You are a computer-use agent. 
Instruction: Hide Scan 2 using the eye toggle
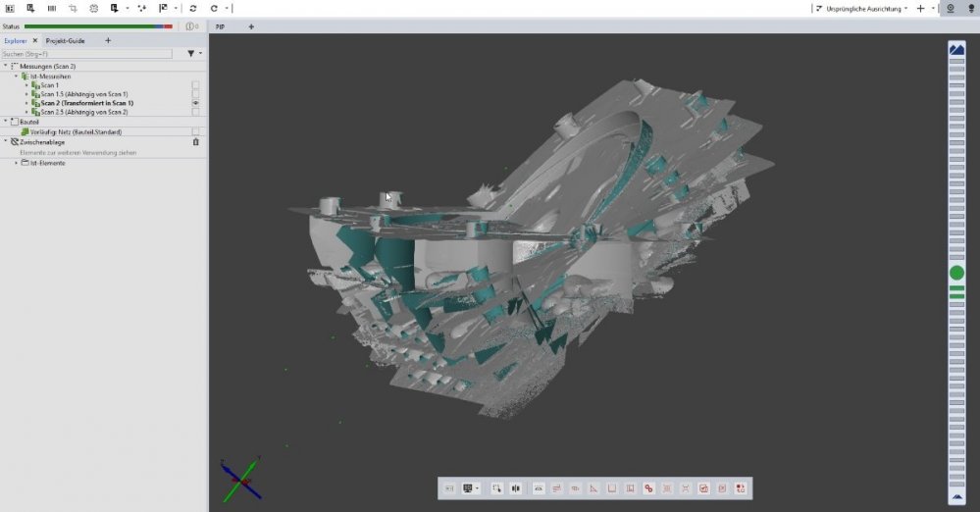tap(196, 103)
